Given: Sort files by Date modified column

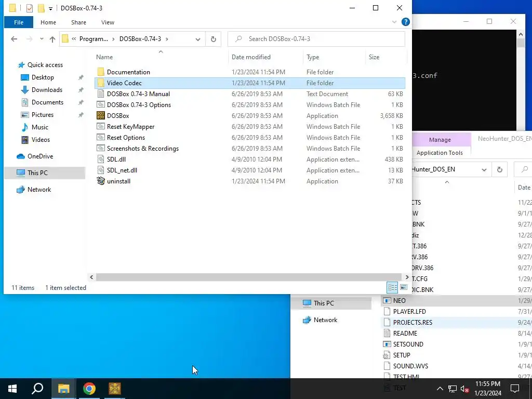Looking at the screenshot, I should click(x=251, y=57).
